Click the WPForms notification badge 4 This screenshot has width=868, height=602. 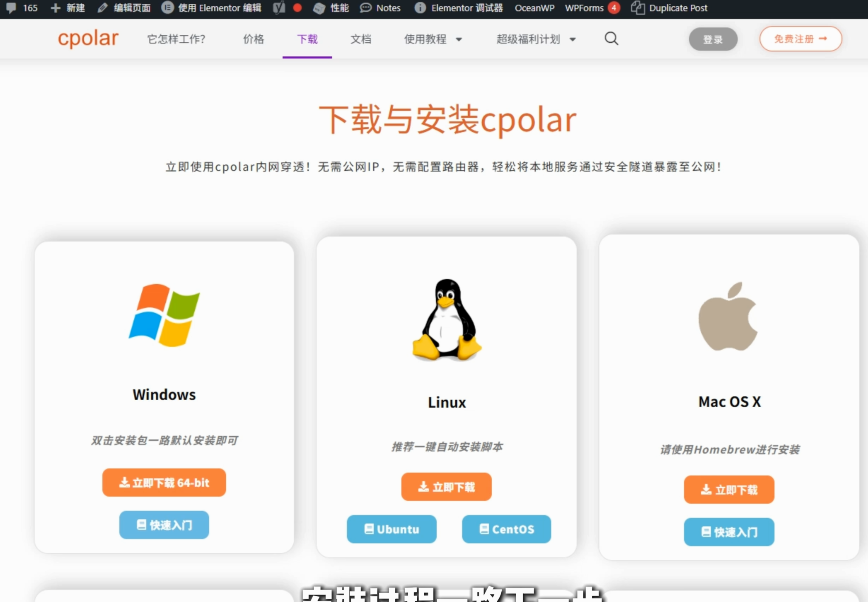(614, 7)
